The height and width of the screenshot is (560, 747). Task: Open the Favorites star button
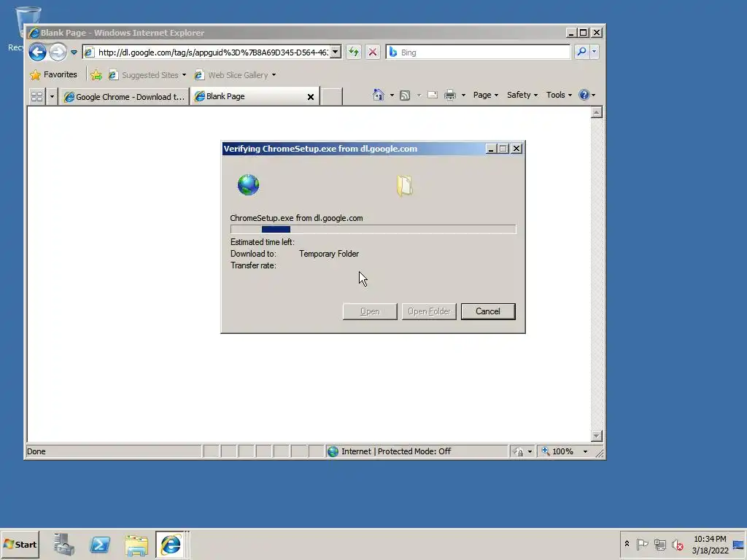pyautogui.click(x=54, y=75)
